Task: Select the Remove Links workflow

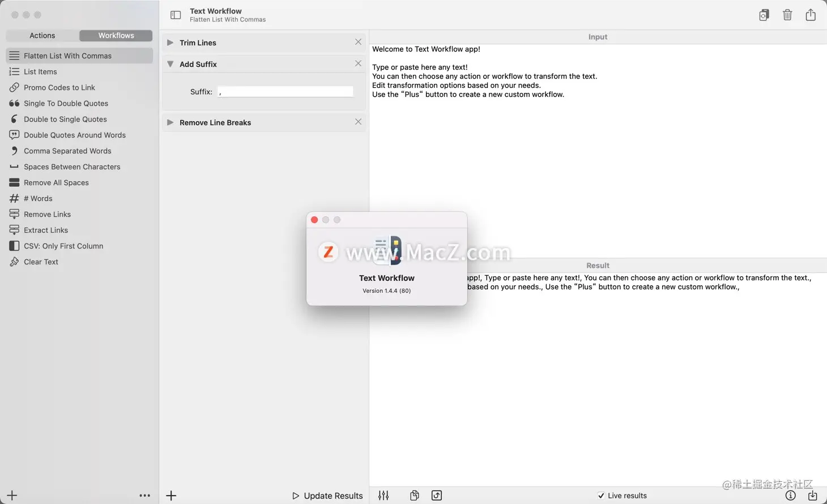Action: click(79, 214)
